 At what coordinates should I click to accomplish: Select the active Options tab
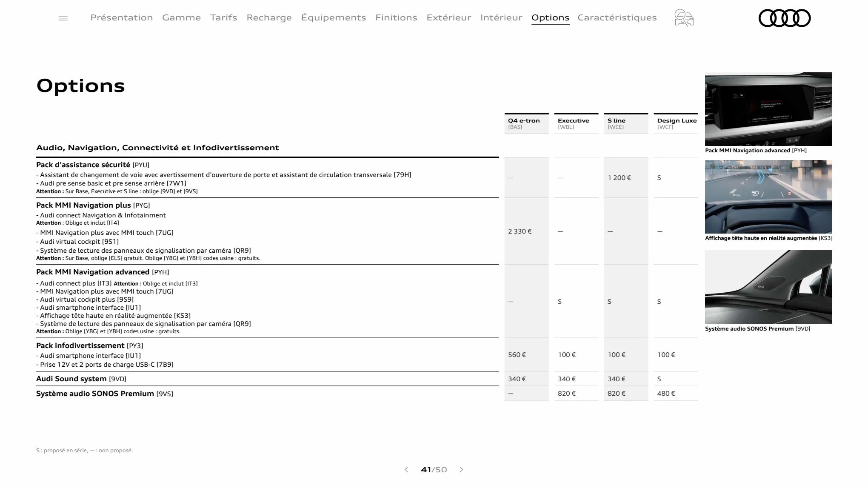point(550,17)
